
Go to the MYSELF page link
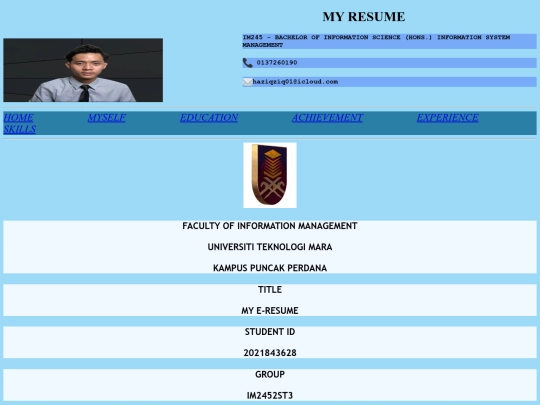tap(107, 118)
